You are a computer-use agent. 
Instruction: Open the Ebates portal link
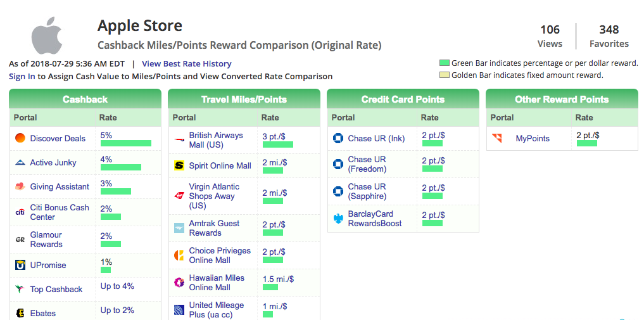pyautogui.click(x=42, y=314)
